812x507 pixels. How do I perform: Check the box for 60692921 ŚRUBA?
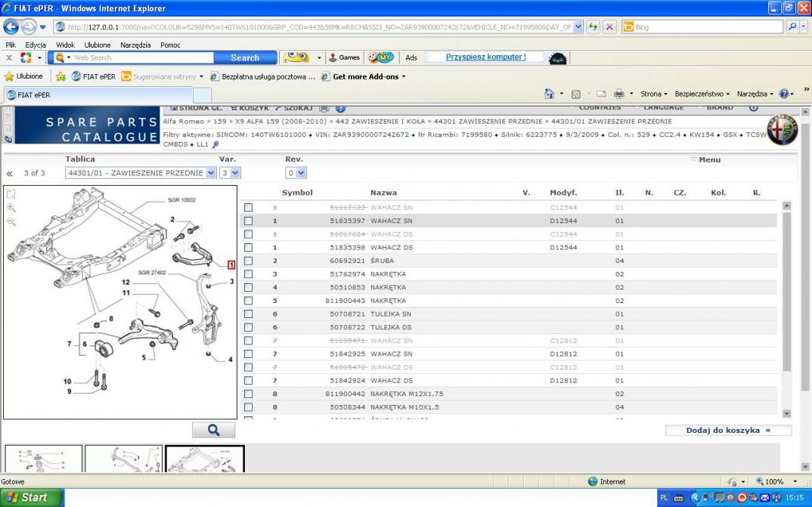(249, 261)
